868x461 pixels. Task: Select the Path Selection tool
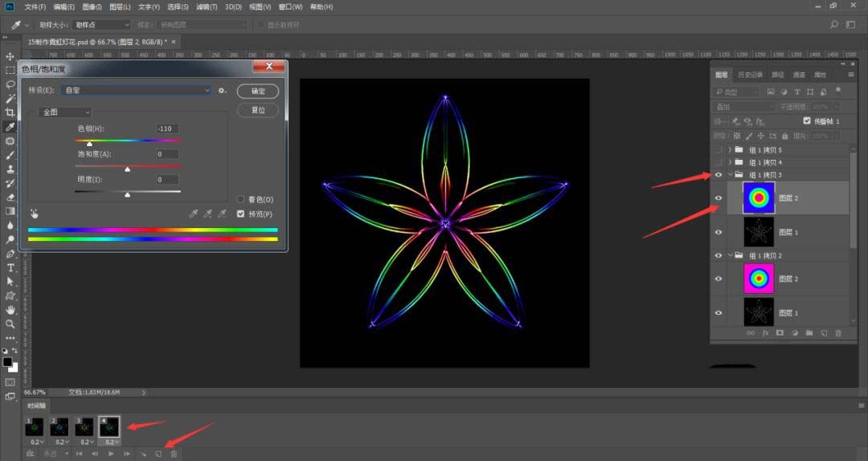click(x=10, y=281)
